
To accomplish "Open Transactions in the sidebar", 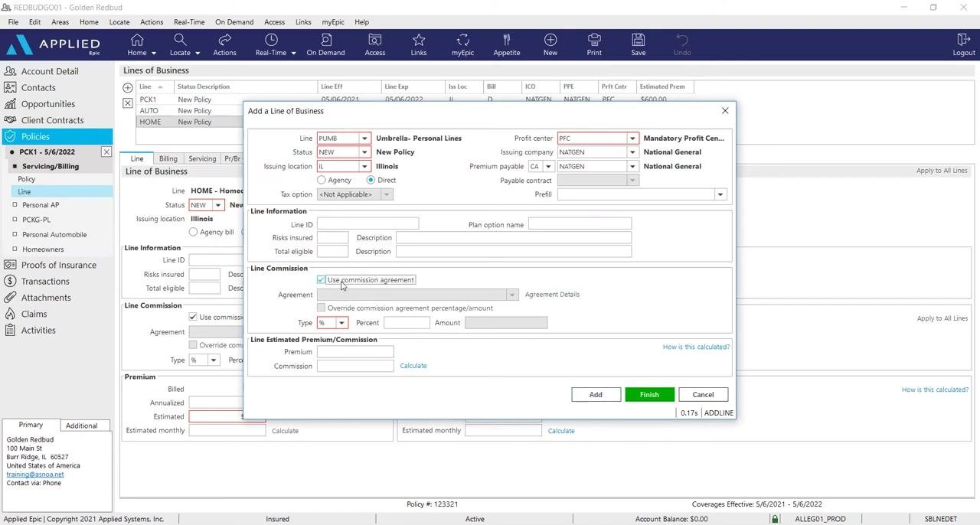I will (45, 281).
